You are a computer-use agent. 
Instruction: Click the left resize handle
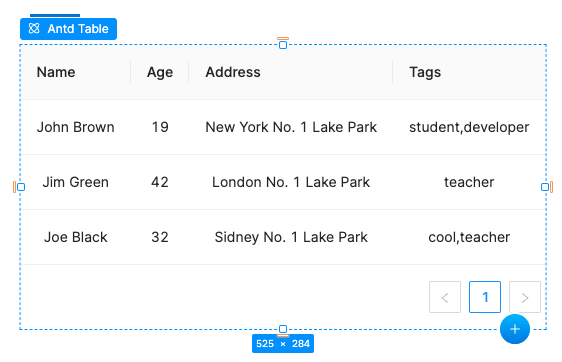(21, 187)
